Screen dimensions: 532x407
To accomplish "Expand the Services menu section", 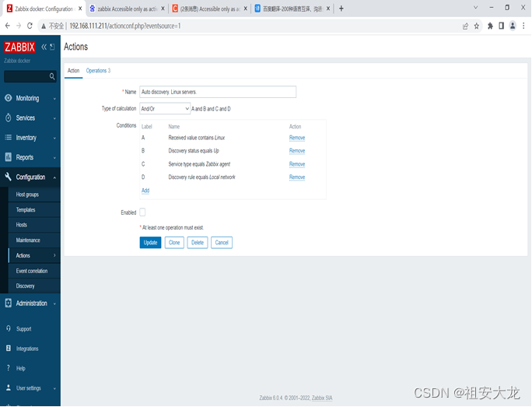I will [x=54, y=118].
